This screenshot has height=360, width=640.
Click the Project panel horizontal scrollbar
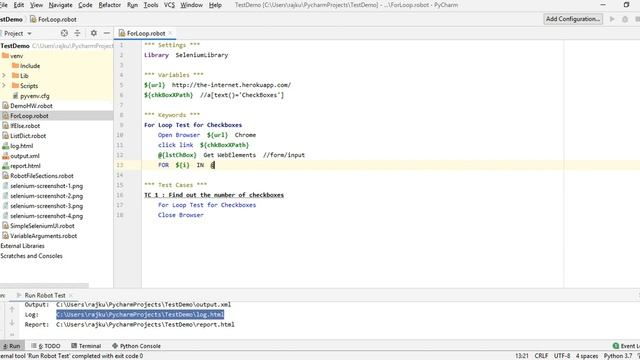tap(44, 286)
